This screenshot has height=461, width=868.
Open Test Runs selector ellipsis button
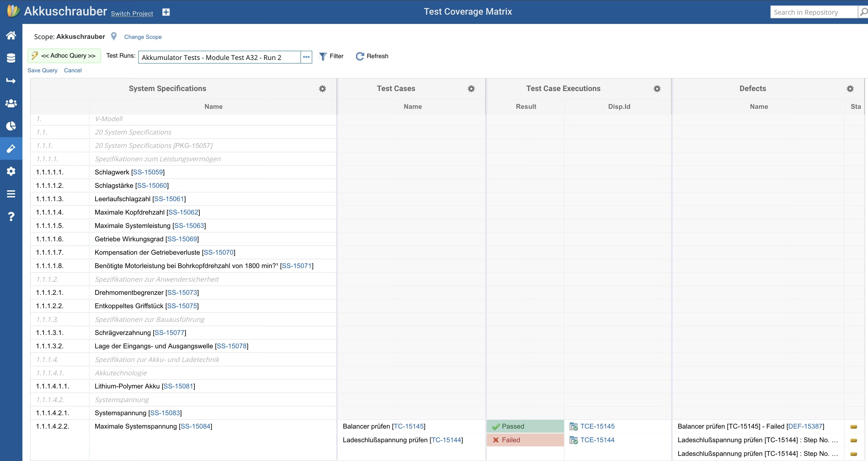tap(306, 57)
